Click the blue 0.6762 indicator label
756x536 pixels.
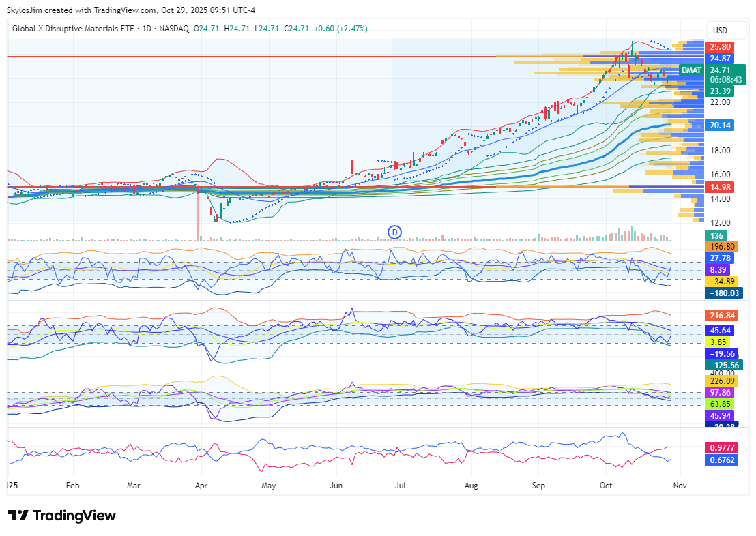722,459
